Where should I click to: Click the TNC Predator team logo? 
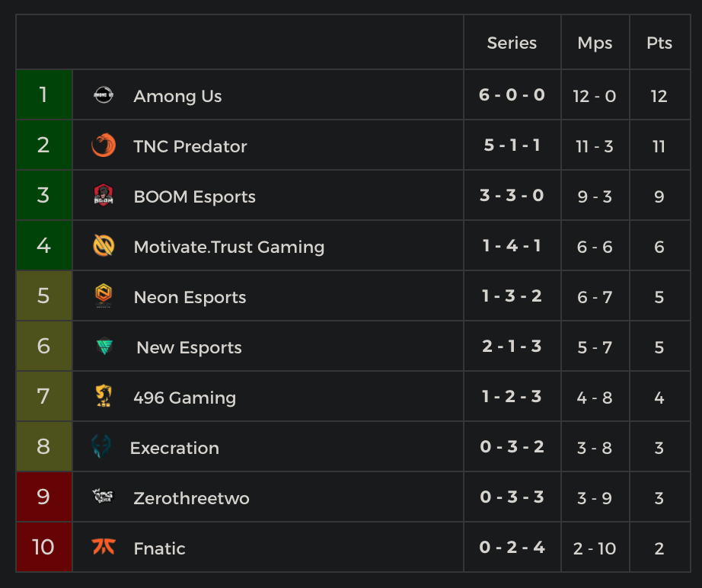point(104,145)
